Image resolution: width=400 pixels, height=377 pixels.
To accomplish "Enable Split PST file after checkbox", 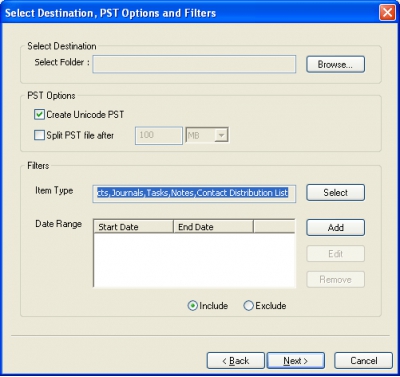I will tap(39, 135).
